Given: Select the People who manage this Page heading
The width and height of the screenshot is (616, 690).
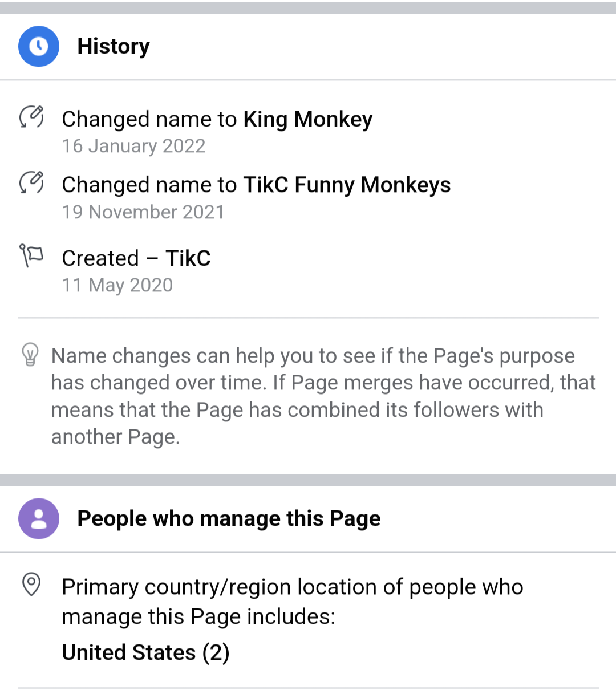Looking at the screenshot, I should tap(229, 518).
